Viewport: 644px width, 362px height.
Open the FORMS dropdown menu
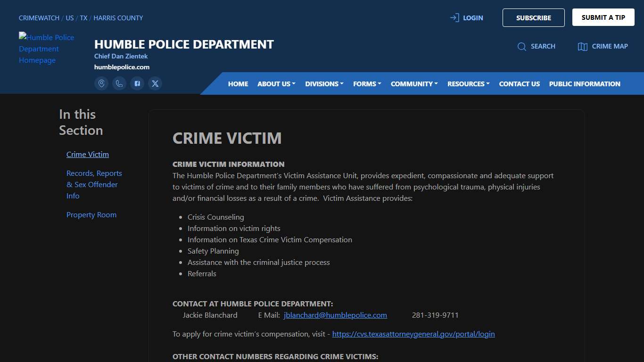tap(367, 83)
